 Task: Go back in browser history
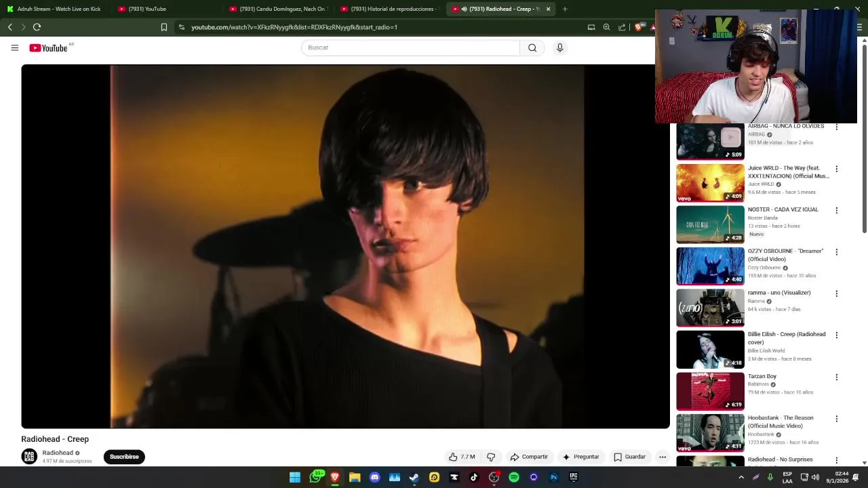(10, 27)
